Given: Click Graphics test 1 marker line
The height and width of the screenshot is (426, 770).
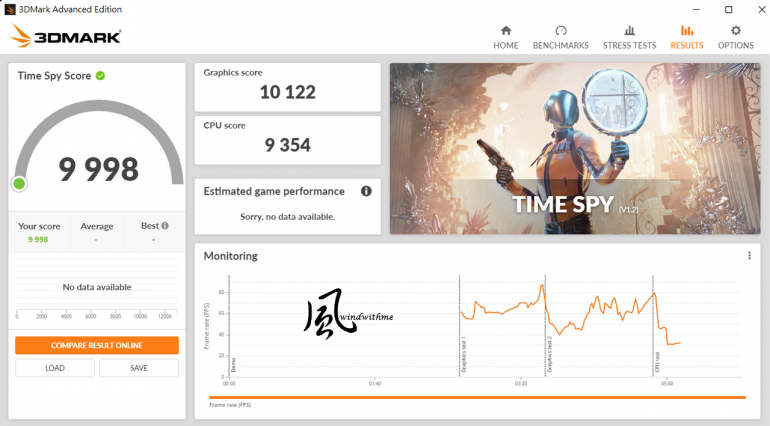Looking at the screenshot, I should 459,325.
